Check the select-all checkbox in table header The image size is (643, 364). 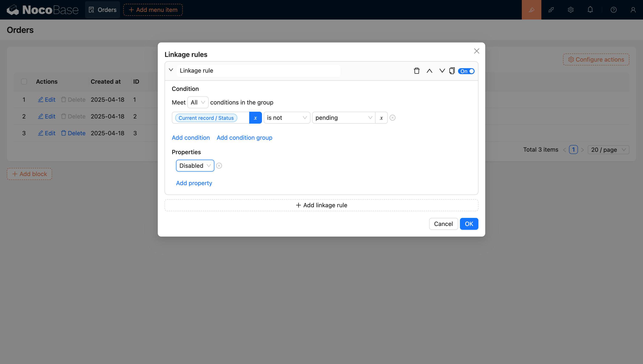point(24,82)
